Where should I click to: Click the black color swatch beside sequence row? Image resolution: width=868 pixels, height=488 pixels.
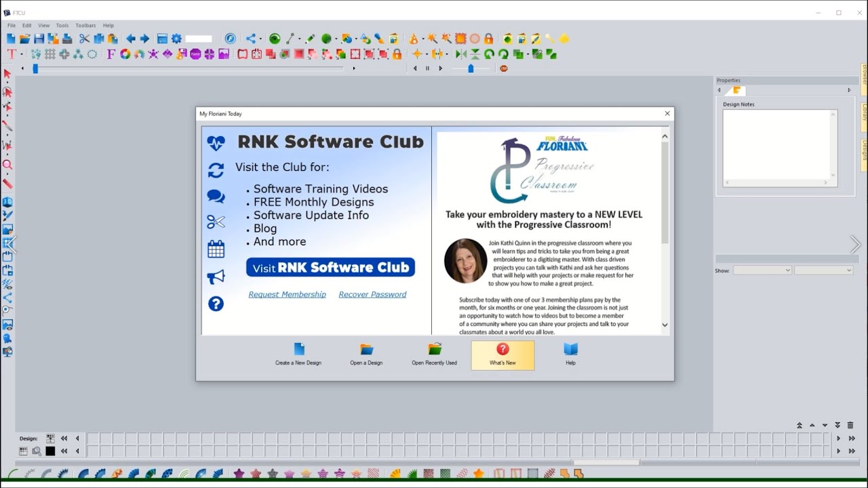coord(50,451)
